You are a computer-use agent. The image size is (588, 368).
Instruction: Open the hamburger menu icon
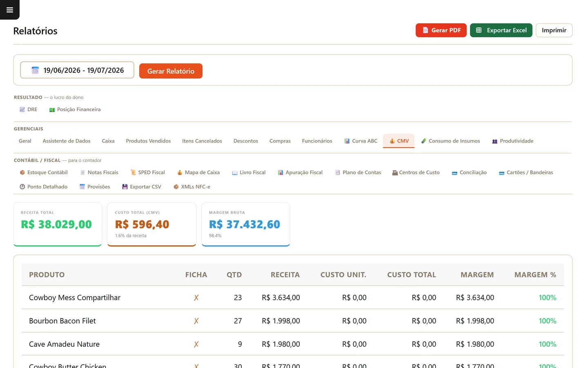(10, 10)
